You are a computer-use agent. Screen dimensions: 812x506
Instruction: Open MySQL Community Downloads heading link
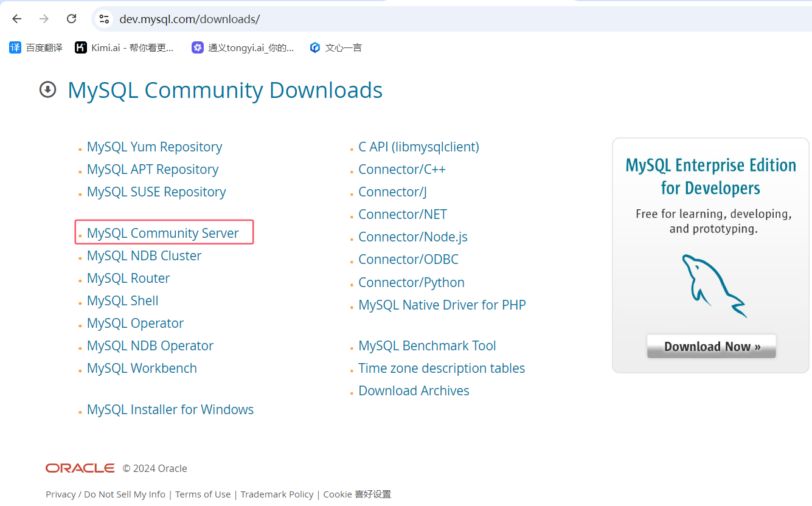225,90
